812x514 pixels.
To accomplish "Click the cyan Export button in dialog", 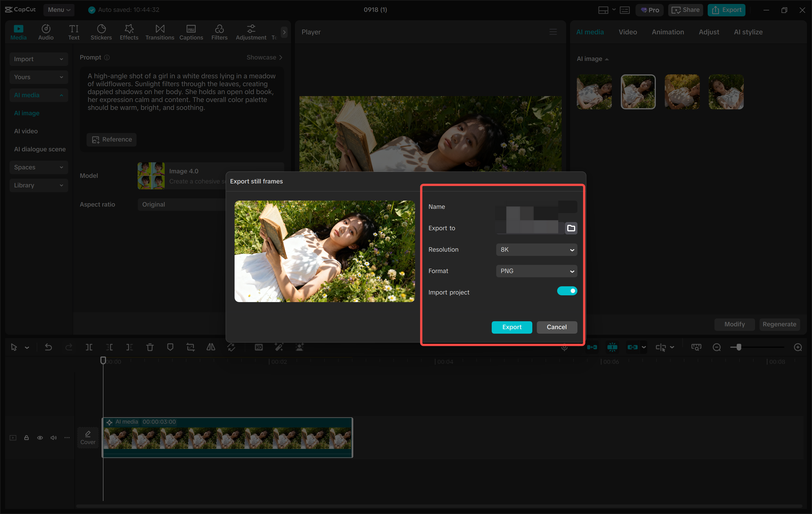I will (x=511, y=327).
